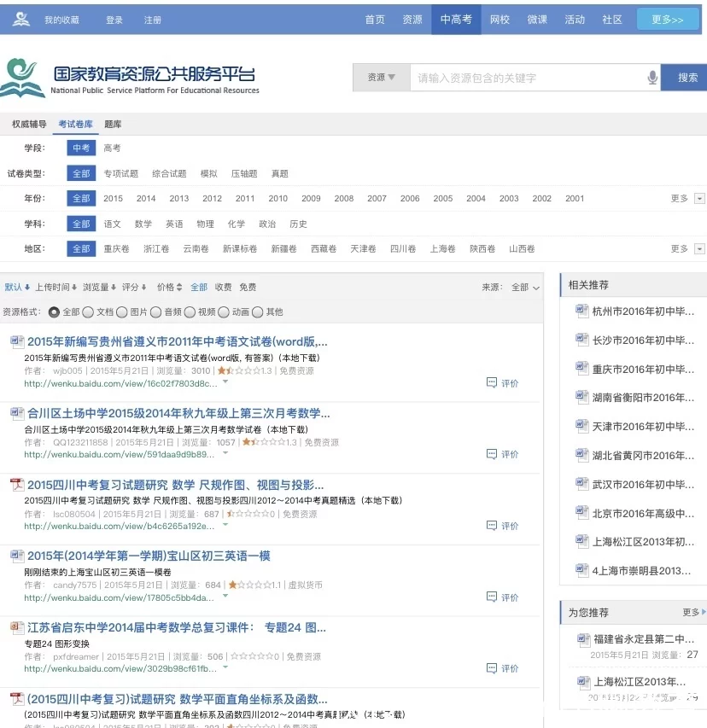Filter by subject 数学
Viewport: 707px width, 728px height.
143,224
